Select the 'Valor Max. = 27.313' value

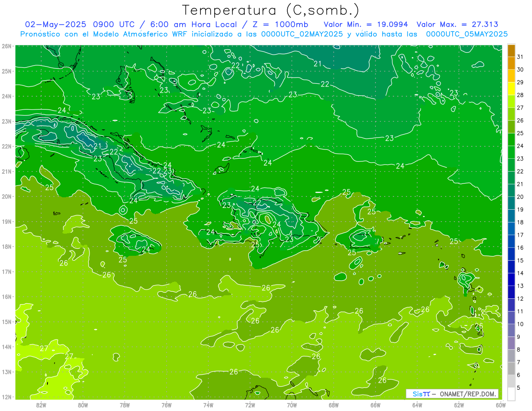tap(457, 24)
